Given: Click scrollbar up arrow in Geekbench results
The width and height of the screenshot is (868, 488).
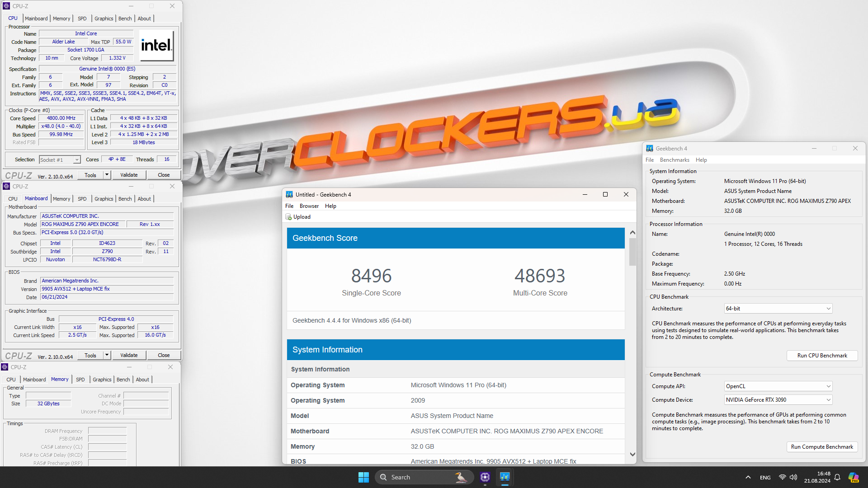Looking at the screenshot, I should tap(632, 232).
